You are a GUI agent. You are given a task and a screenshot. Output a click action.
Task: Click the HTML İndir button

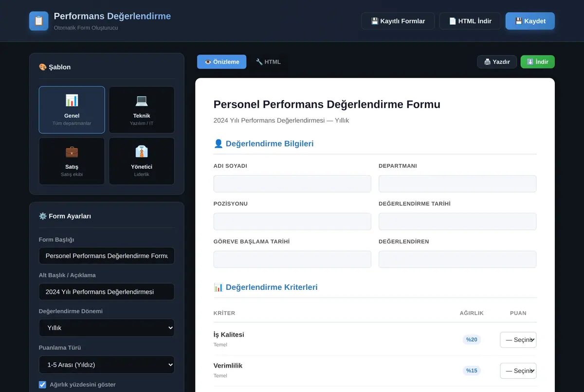pyautogui.click(x=470, y=21)
